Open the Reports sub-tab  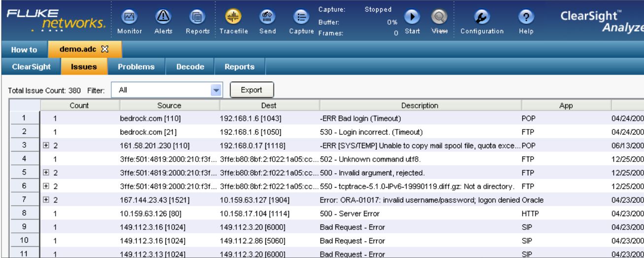(x=239, y=66)
